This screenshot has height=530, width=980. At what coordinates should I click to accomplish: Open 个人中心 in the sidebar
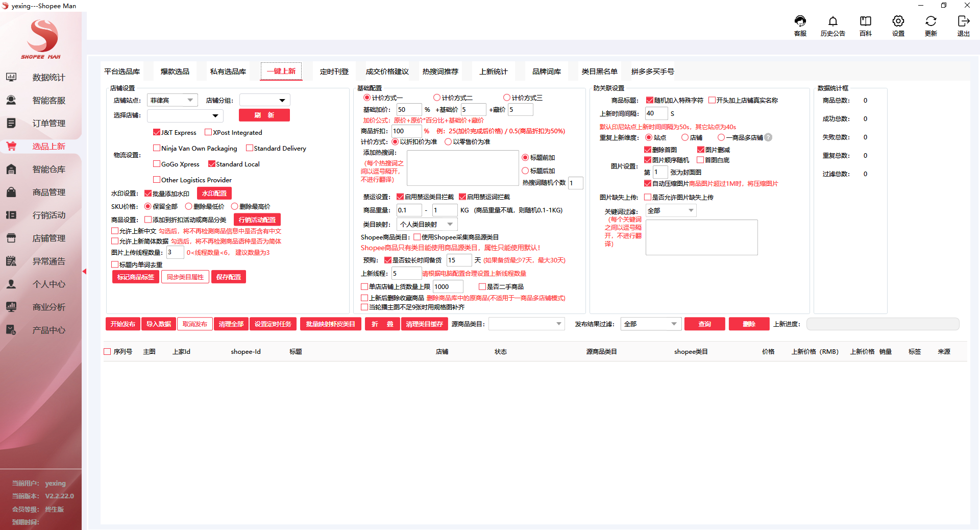[x=41, y=284]
